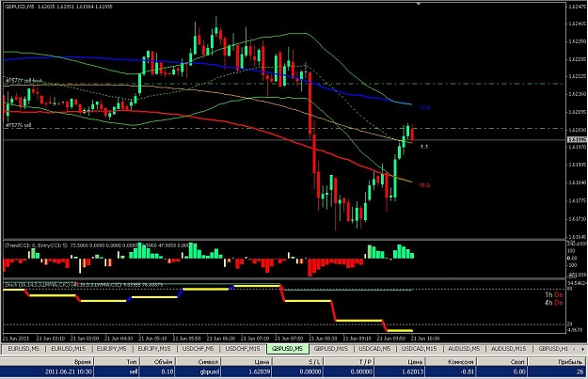The image size is (588, 379).
Task: Click the S / L column header
Action: tap(297, 362)
